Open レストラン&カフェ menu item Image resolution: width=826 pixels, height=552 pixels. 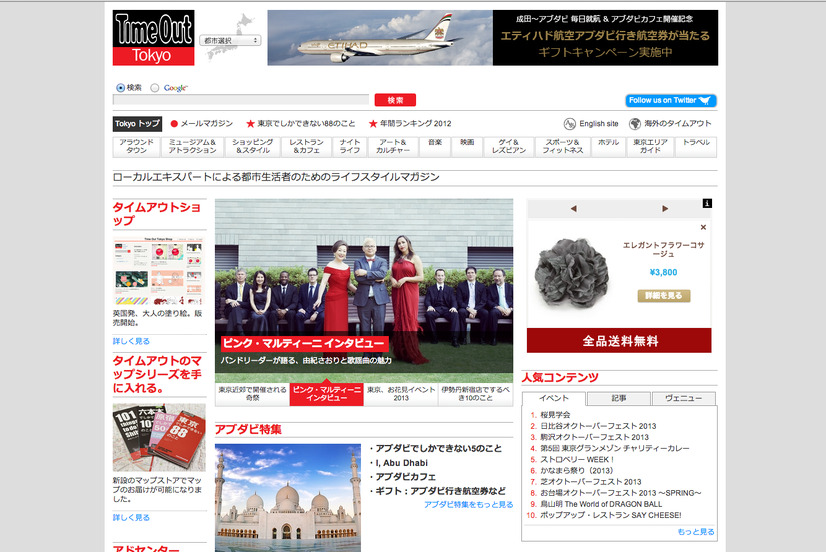tap(307, 146)
